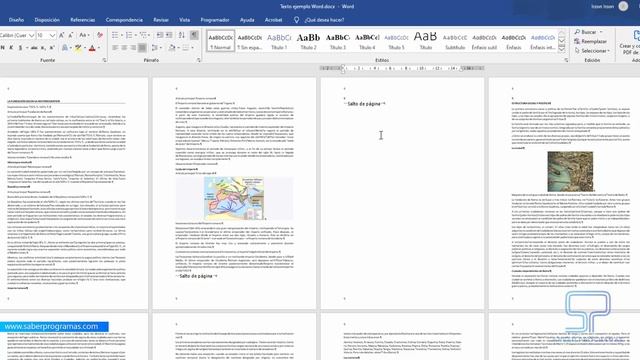640x360 pixels.
Task: Open the Vista tab
Action: 184,20
